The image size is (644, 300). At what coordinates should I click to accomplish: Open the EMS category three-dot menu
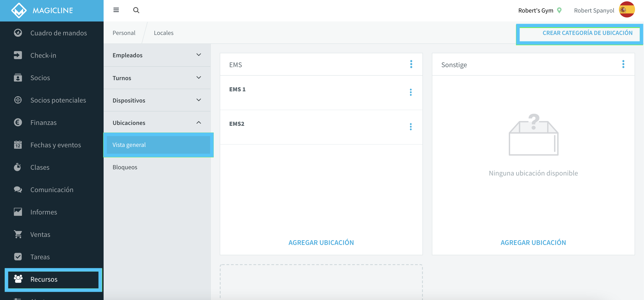click(411, 64)
